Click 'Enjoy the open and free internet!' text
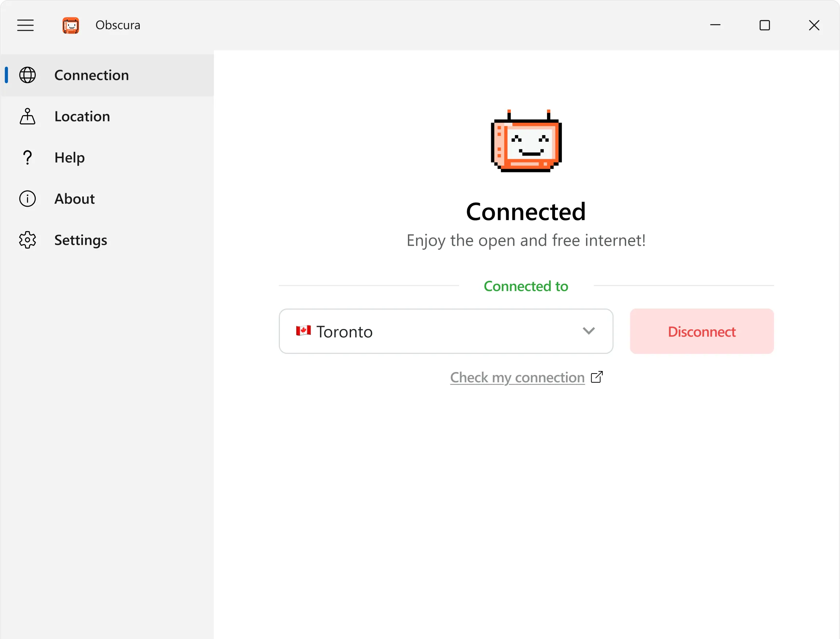This screenshot has height=639, width=840. pos(526,241)
